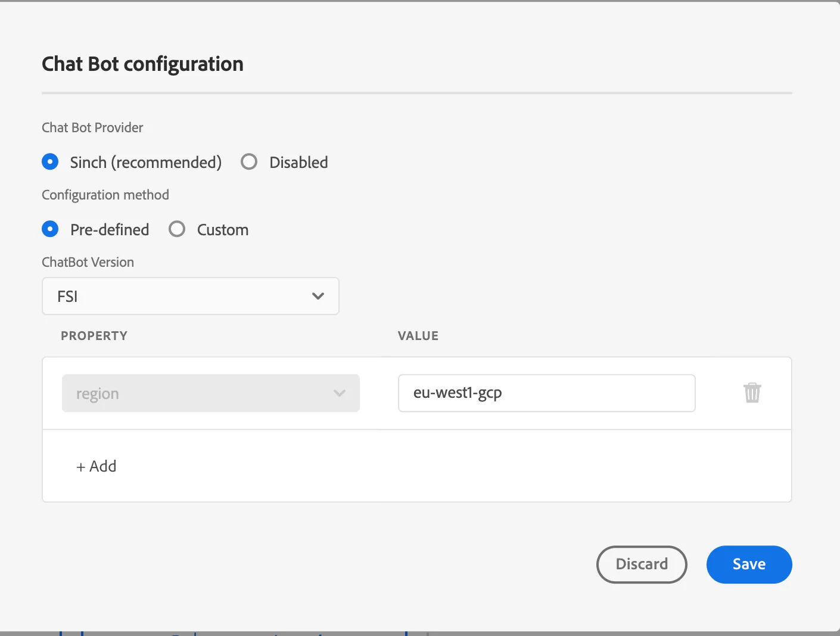Click the Configuration method label
Viewport: 840px width, 636px height.
pyautogui.click(x=105, y=195)
